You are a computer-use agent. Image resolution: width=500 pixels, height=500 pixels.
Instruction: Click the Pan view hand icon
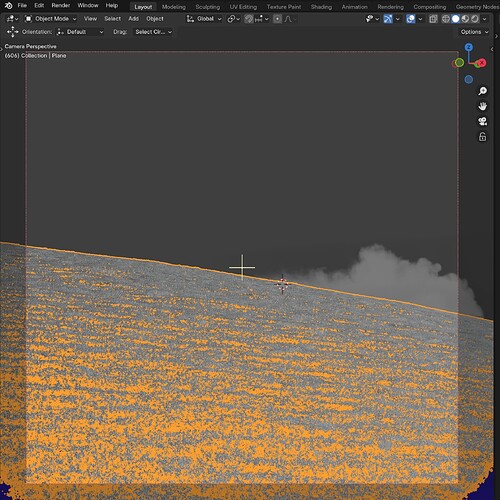[x=482, y=106]
